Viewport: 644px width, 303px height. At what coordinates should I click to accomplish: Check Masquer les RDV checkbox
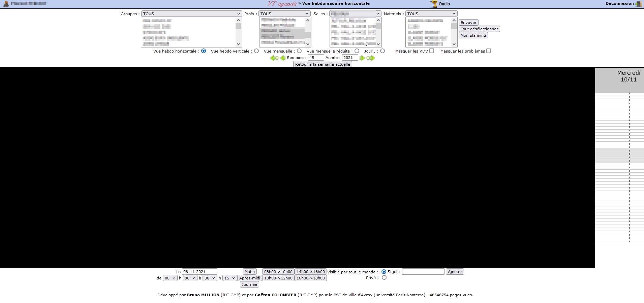click(x=432, y=51)
